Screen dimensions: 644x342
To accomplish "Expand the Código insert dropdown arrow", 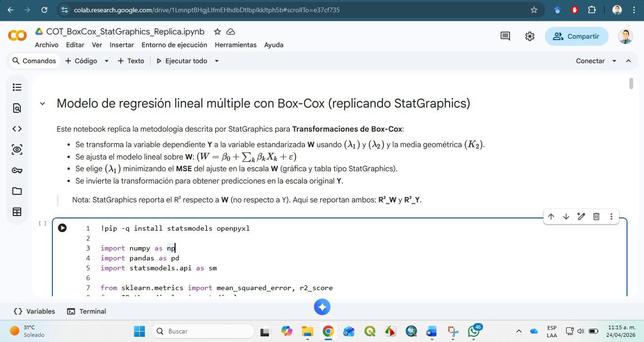I will (x=107, y=61).
